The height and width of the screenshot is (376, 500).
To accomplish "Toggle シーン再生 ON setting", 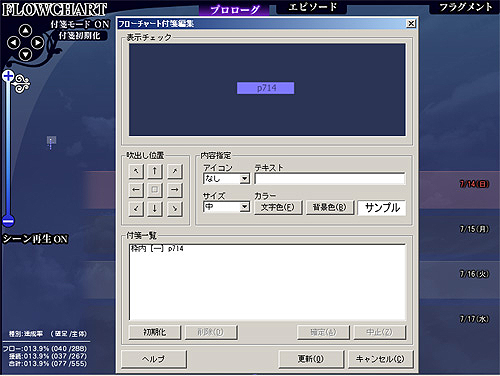I will (x=35, y=239).
